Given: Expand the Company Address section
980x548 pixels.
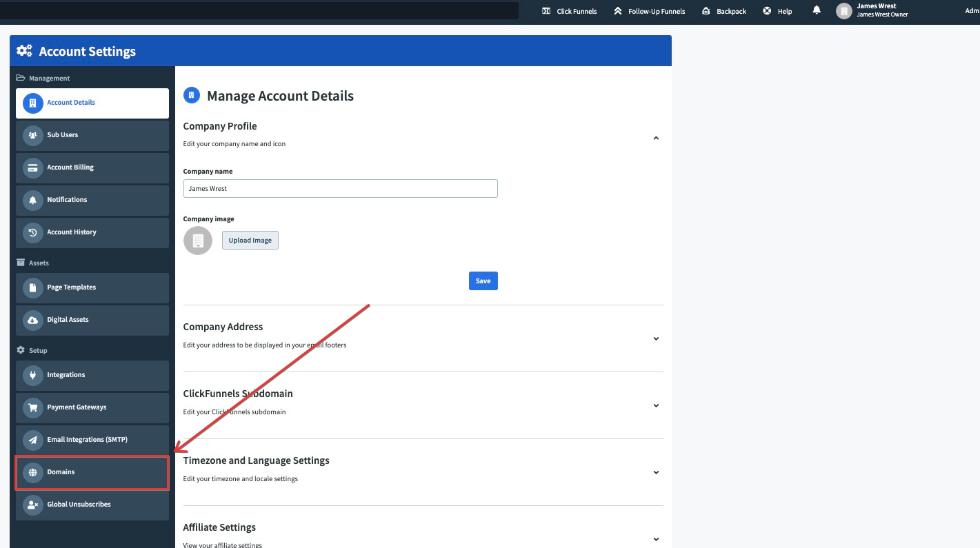Looking at the screenshot, I should (x=656, y=338).
